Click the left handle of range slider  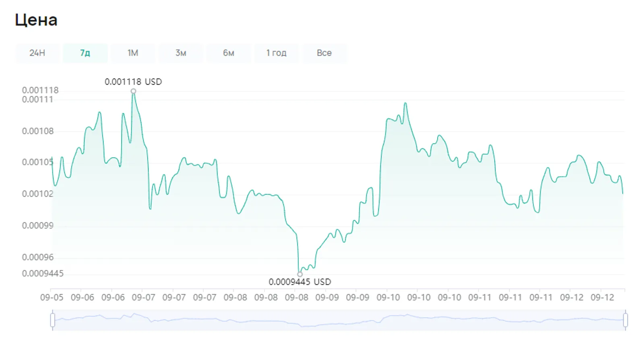[53, 320]
